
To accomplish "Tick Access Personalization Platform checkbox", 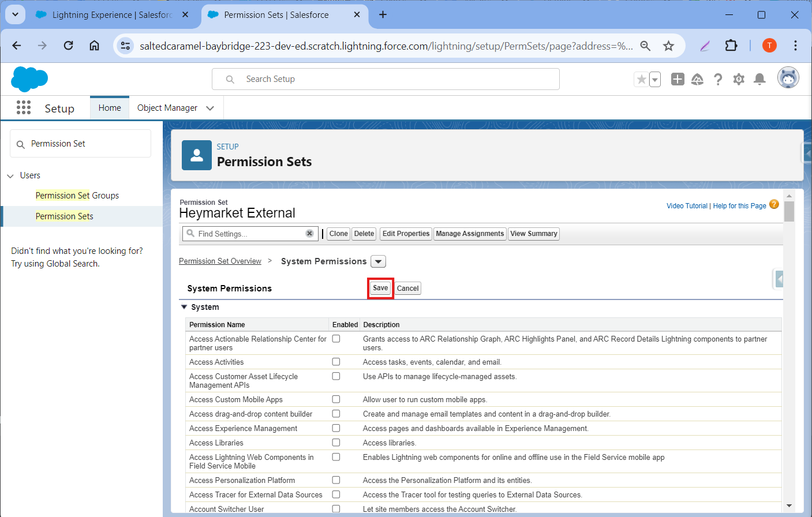I will point(336,480).
